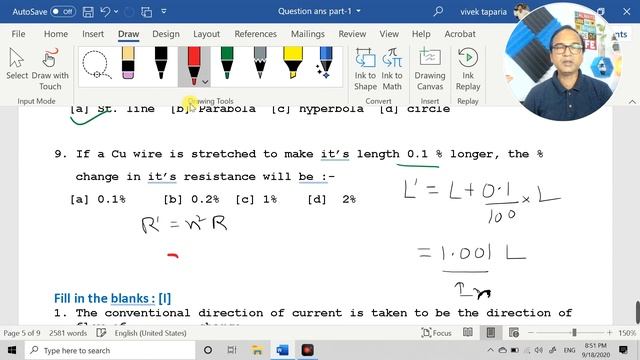
Task: Open the Mailings tab
Action: [308, 34]
